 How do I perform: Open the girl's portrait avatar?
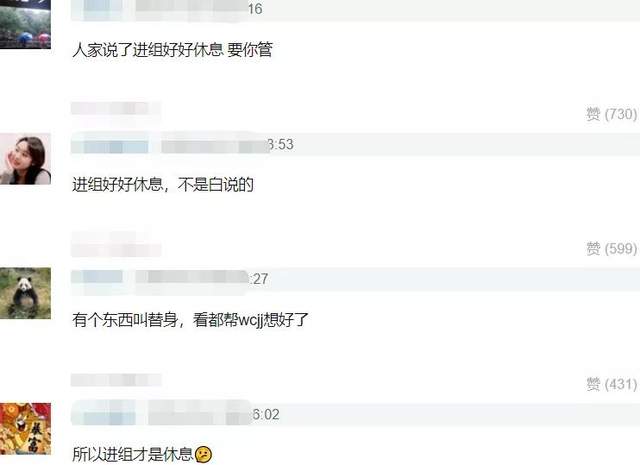25,159
